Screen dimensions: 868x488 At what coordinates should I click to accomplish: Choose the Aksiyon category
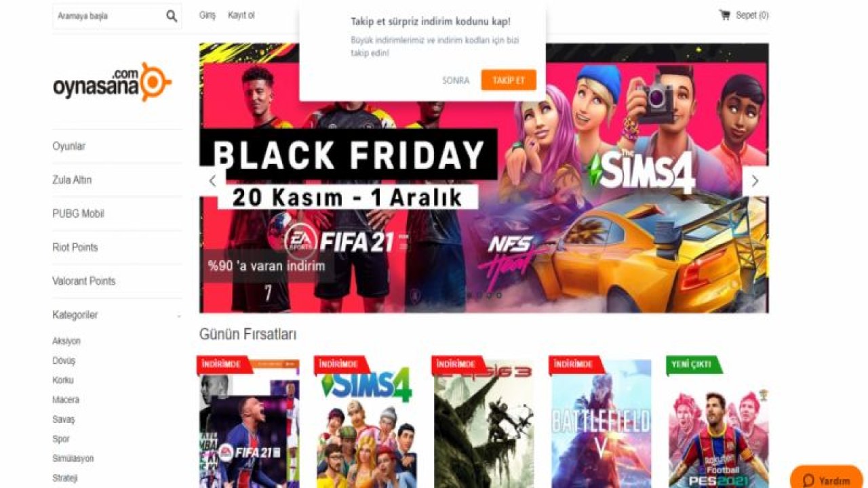click(x=66, y=341)
